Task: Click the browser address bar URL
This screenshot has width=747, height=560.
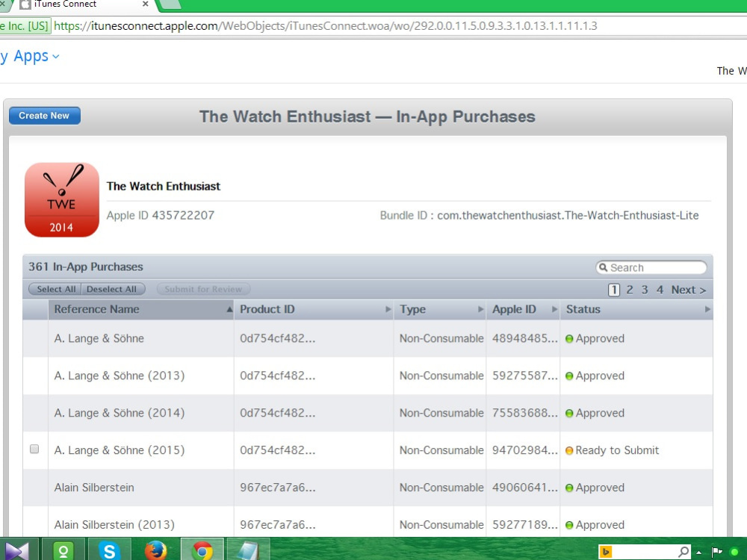Action: 326,25
